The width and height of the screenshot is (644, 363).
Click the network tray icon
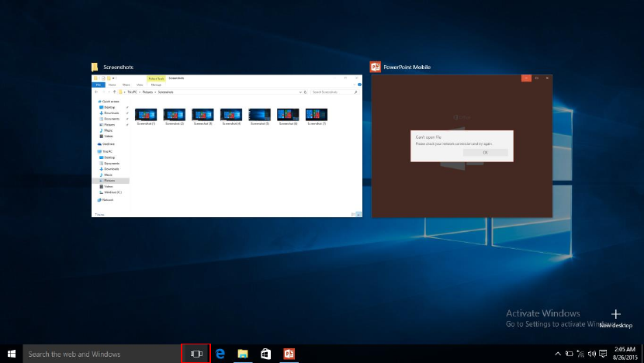pos(580,354)
